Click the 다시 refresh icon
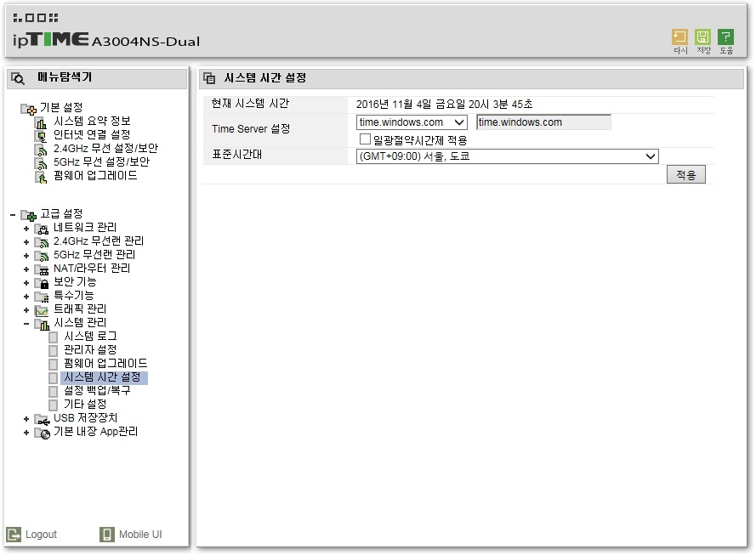Screen dimensions: 756x555 pyautogui.click(x=679, y=37)
